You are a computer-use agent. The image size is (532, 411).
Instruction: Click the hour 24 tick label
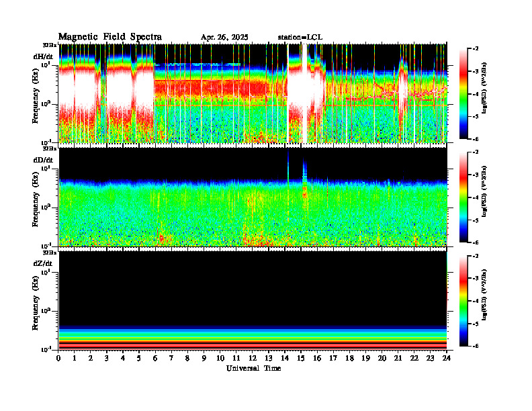pos(447,359)
